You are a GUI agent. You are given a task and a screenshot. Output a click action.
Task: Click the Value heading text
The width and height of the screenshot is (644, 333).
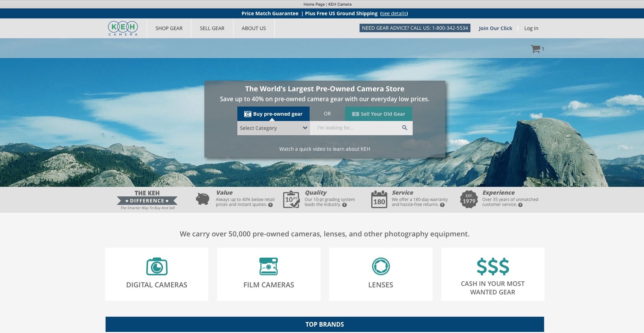click(224, 193)
